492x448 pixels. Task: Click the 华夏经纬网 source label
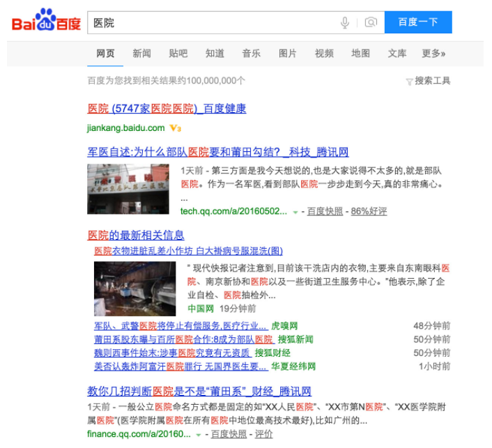[x=293, y=366]
